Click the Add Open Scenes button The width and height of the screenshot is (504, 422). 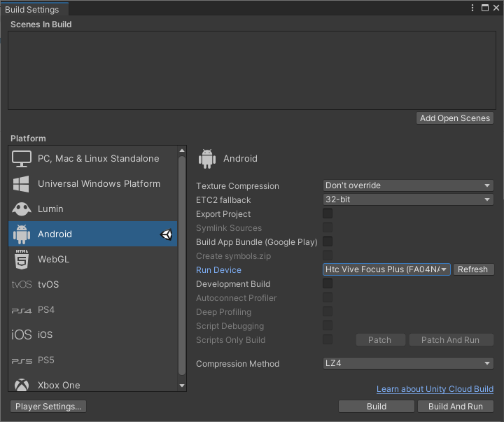(455, 118)
